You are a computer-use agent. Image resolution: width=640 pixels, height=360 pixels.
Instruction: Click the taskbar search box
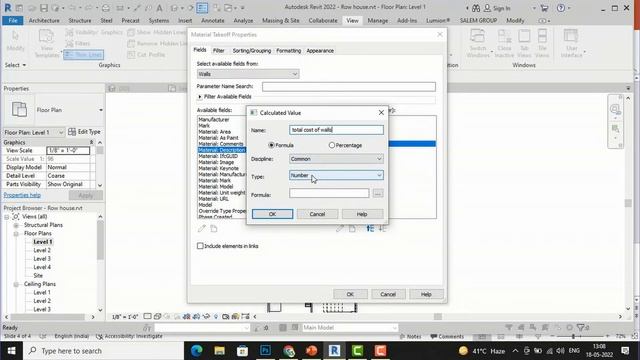point(103,351)
